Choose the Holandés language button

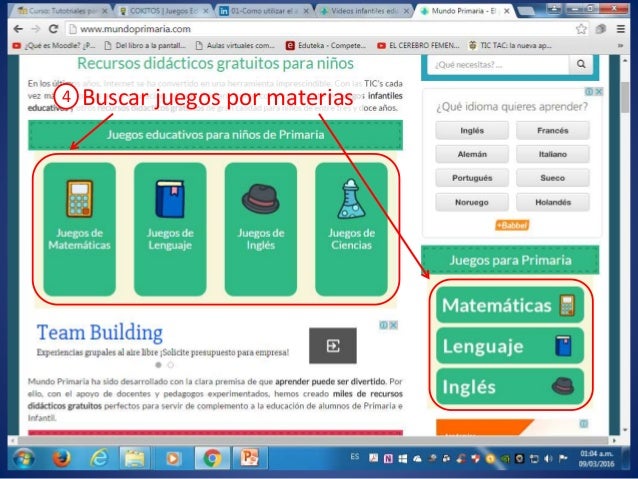[x=553, y=202]
